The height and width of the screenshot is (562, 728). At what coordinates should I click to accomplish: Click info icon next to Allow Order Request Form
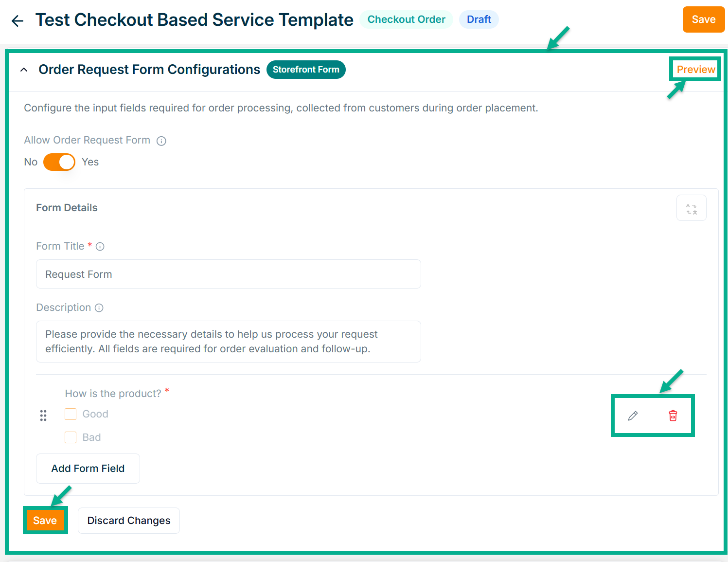pyautogui.click(x=161, y=141)
